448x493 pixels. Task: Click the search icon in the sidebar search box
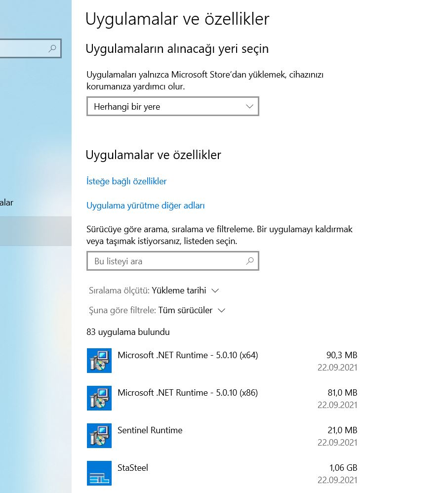click(x=52, y=48)
